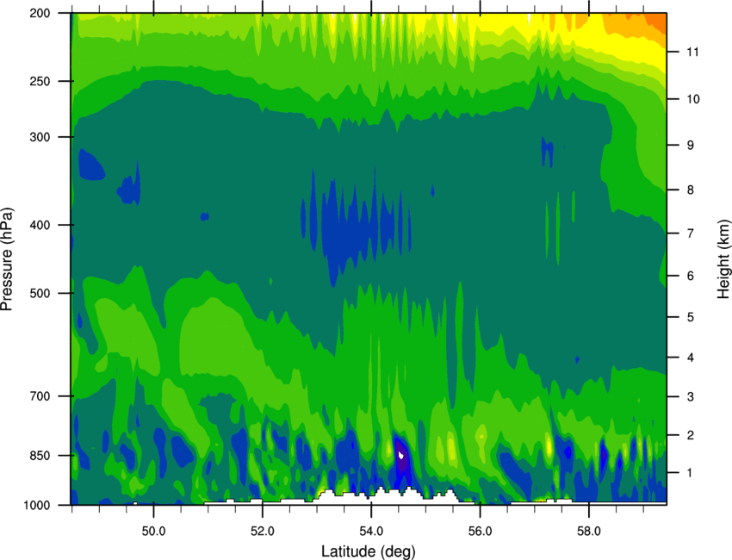Pick the 1 km height label
Image resolution: width=732 pixels, height=560 pixels.
pyautogui.click(x=690, y=473)
